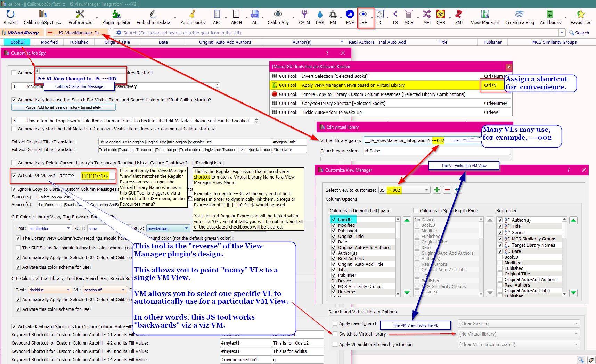Enable Apply VL additional search restriction

(335, 344)
